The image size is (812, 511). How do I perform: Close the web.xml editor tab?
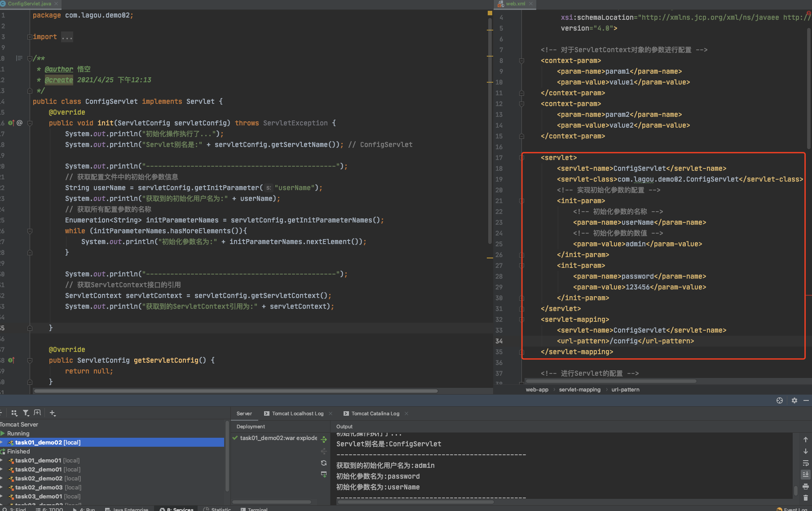tap(531, 4)
